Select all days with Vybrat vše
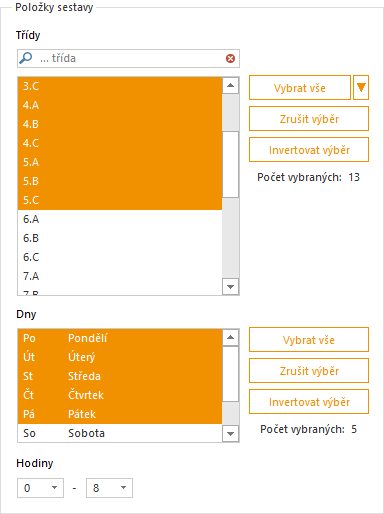384x514 pixels. point(309,340)
